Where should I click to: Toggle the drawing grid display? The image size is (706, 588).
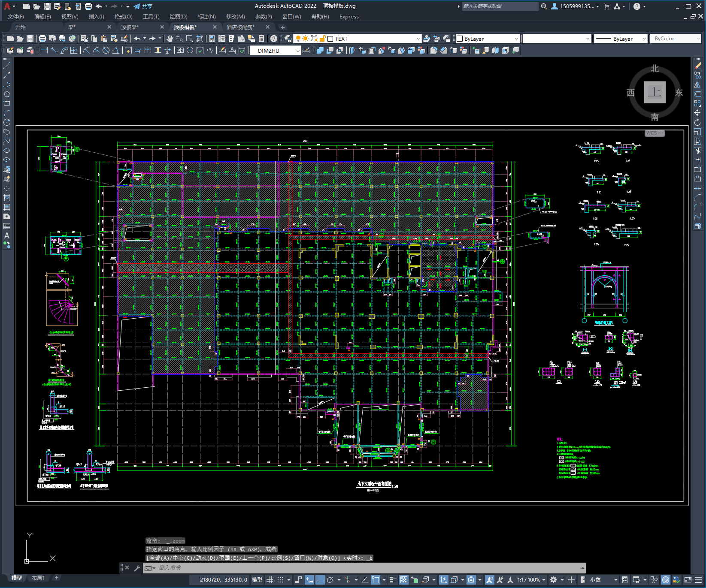(270, 580)
